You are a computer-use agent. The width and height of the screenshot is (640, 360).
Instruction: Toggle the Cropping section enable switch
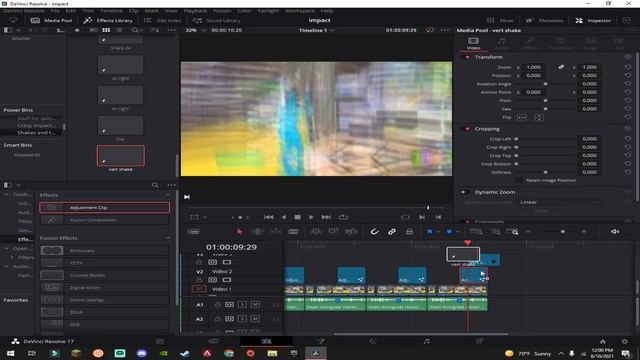[467, 129]
